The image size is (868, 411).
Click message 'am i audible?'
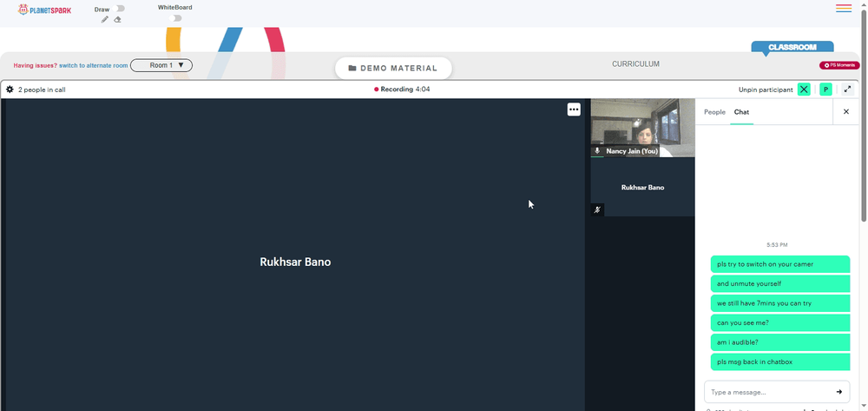[780, 342]
